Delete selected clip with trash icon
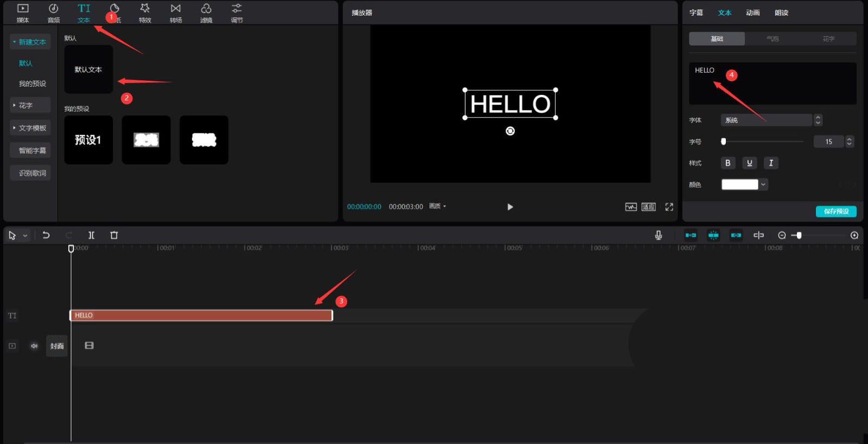The width and height of the screenshot is (868, 444). coord(114,235)
